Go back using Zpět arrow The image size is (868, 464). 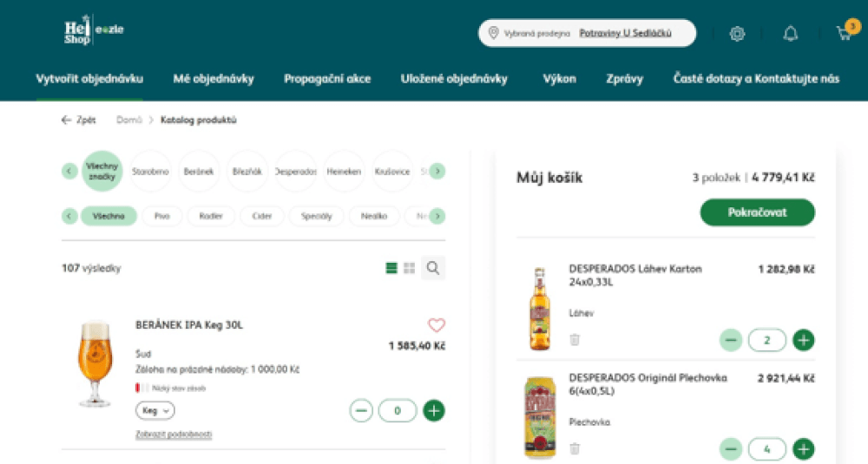[78, 120]
